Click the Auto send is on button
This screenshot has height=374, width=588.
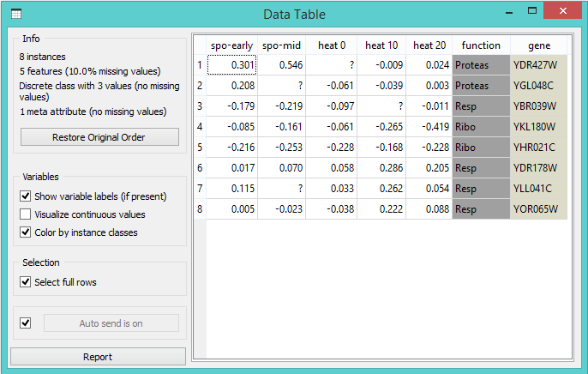pyautogui.click(x=111, y=323)
